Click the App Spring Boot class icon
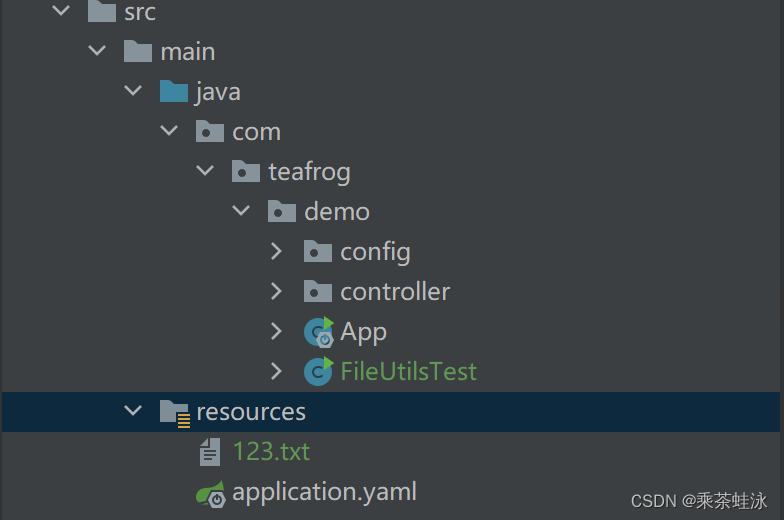The height and width of the screenshot is (520, 784). click(318, 332)
